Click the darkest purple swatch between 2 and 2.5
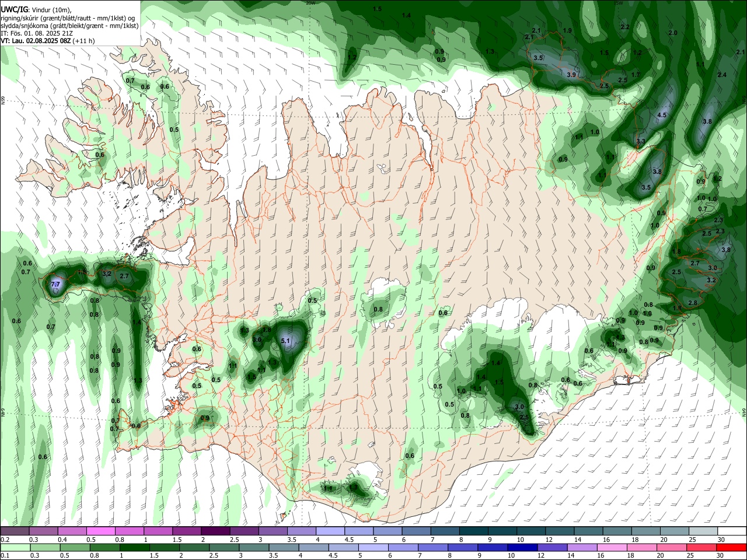The height and width of the screenshot is (560, 747). coord(215,531)
